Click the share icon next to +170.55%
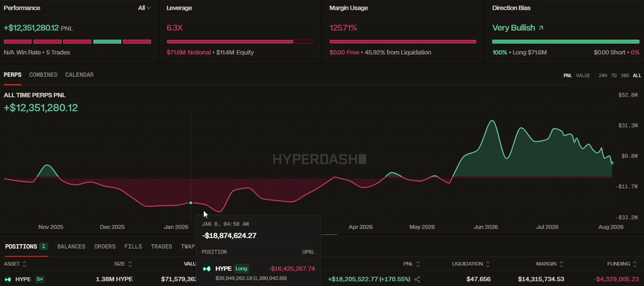The image size is (644, 286). pyautogui.click(x=417, y=280)
